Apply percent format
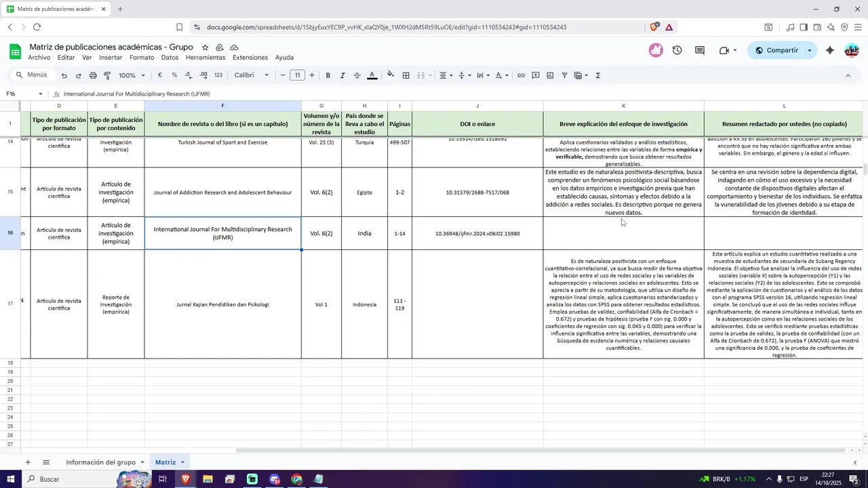Screen dimensions: 868x488 [174, 75]
